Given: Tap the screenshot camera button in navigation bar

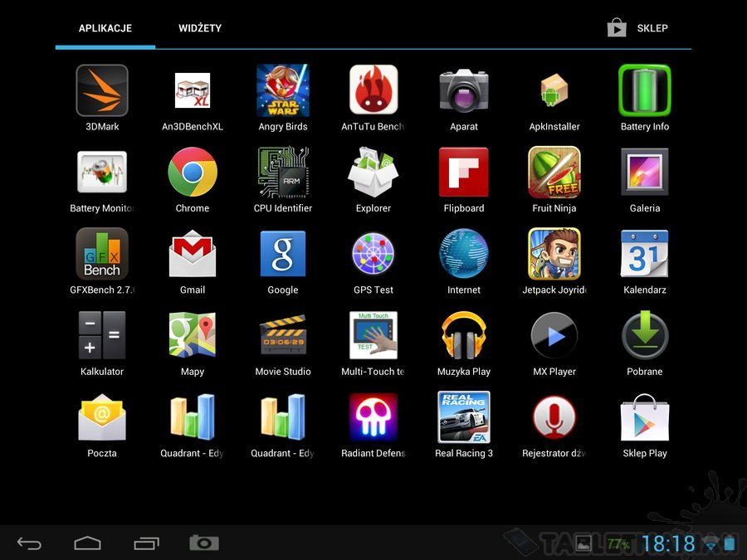Looking at the screenshot, I should click(204, 543).
